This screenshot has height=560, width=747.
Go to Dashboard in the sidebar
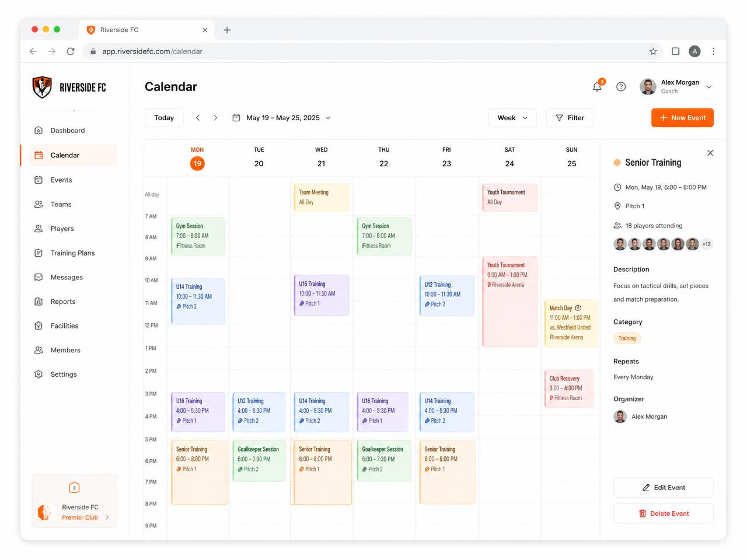click(x=73, y=131)
